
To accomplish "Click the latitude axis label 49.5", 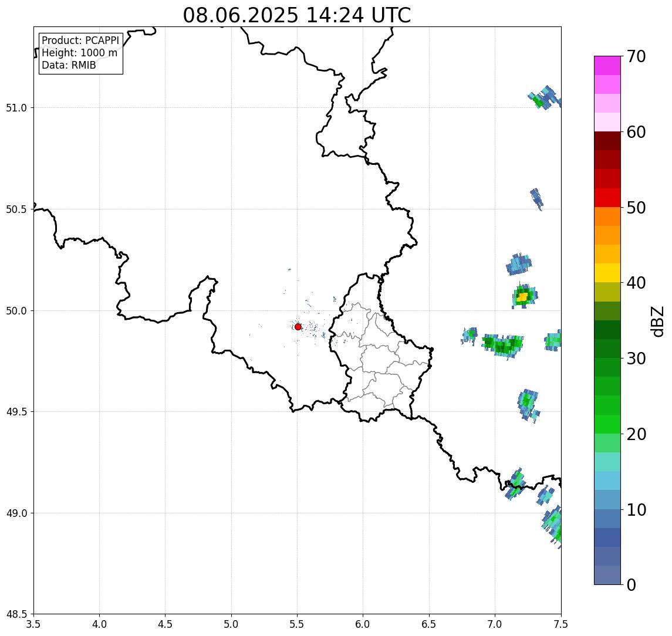I will [16, 412].
